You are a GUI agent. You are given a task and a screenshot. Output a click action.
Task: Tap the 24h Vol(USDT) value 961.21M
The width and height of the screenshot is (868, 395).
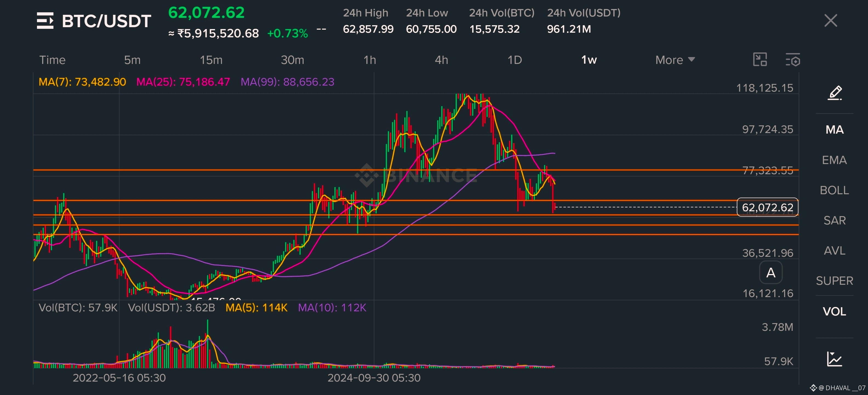(569, 29)
